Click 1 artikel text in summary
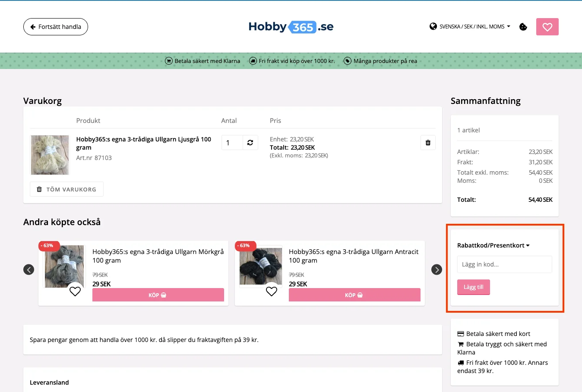This screenshot has width=582, height=392. click(x=468, y=130)
